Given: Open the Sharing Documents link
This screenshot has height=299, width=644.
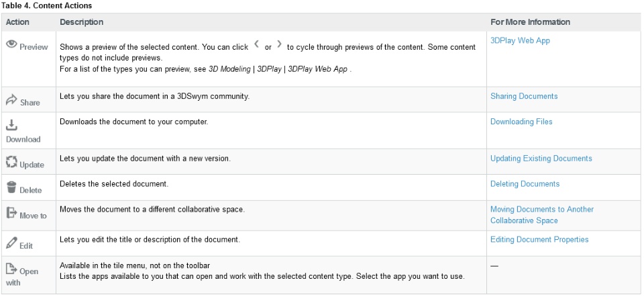Looking at the screenshot, I should 523,96.
